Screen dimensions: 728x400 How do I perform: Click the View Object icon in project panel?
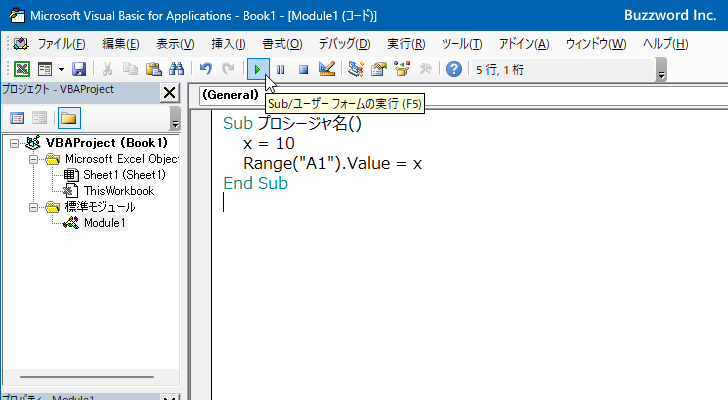coord(39,118)
